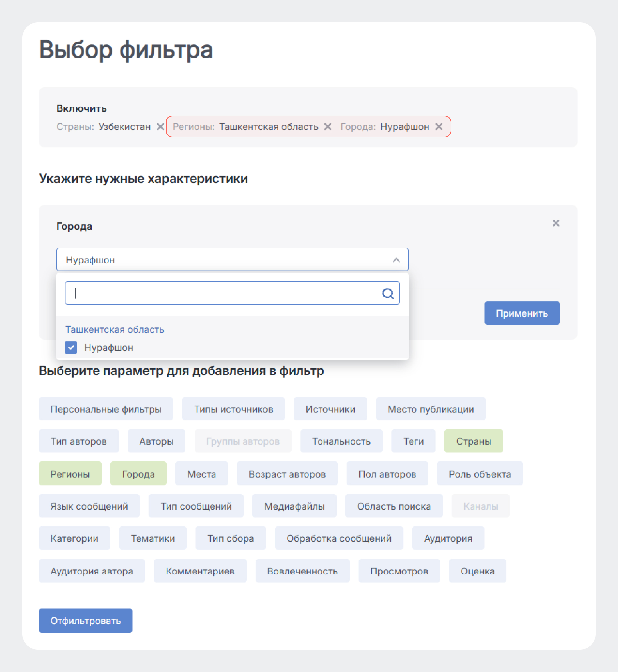
Task: Select the Вовлеченность parameter chip
Action: click(302, 571)
